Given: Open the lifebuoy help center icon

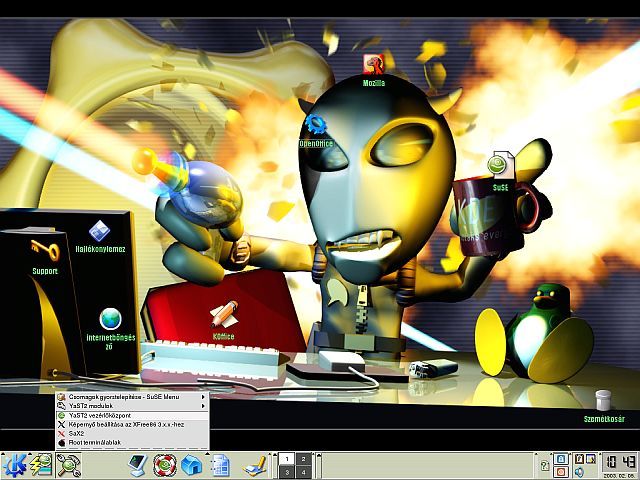Looking at the screenshot, I should tap(165, 465).
